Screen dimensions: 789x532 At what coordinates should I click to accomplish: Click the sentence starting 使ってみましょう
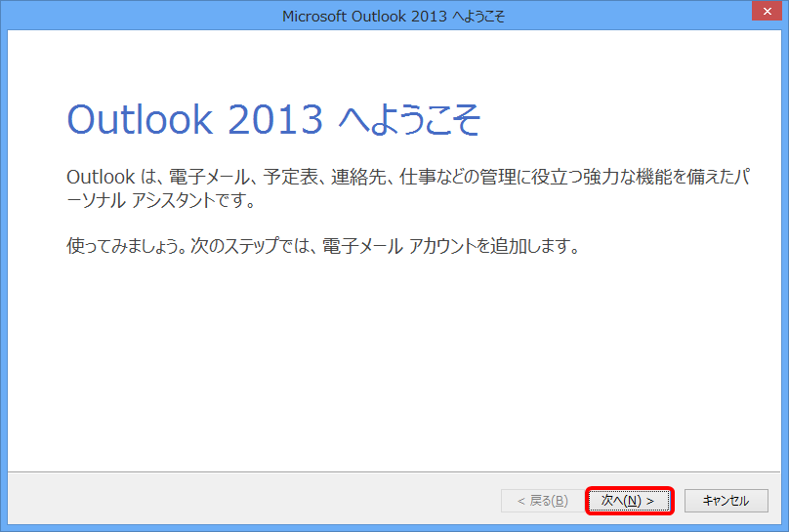point(322,245)
